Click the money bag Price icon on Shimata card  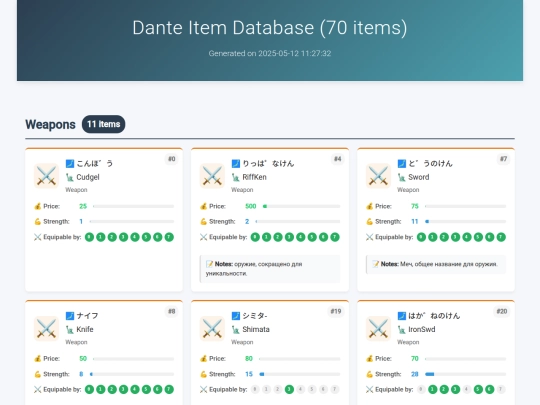(x=203, y=359)
